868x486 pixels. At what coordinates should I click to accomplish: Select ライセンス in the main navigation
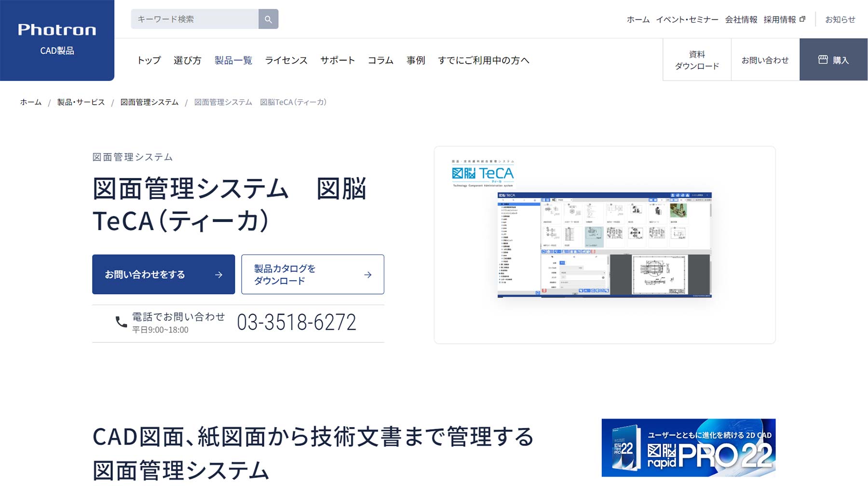pyautogui.click(x=286, y=60)
